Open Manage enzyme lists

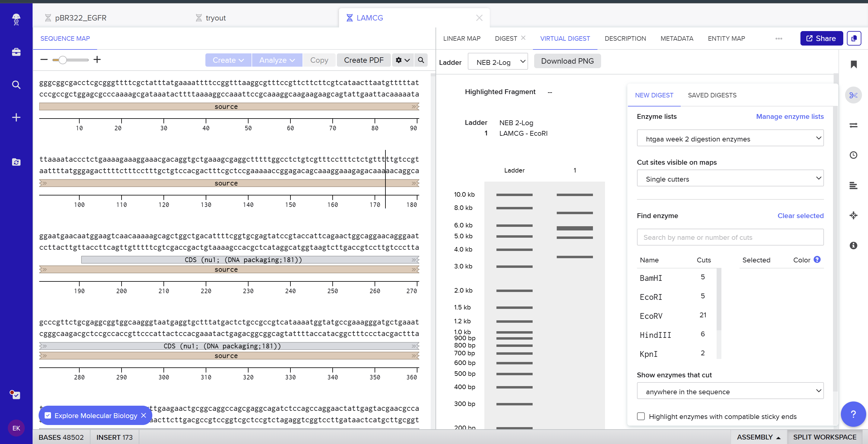point(790,116)
